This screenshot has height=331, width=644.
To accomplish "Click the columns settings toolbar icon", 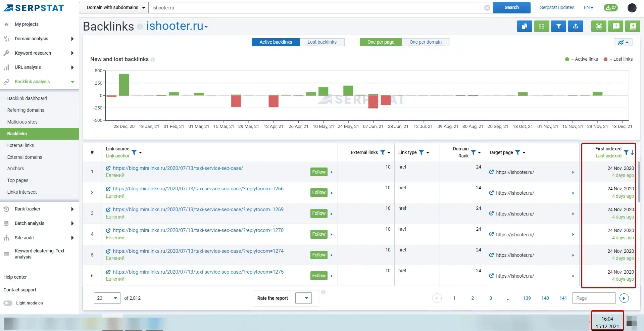I will click(542, 26).
